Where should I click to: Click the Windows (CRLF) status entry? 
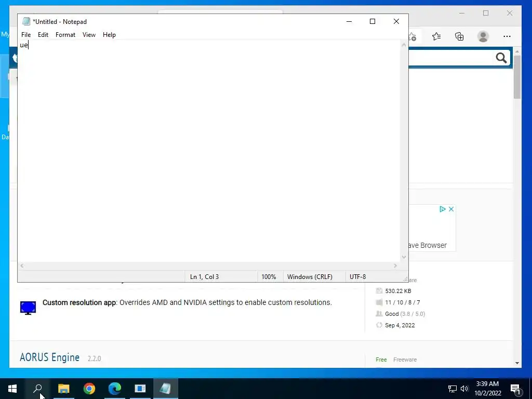[310, 277]
